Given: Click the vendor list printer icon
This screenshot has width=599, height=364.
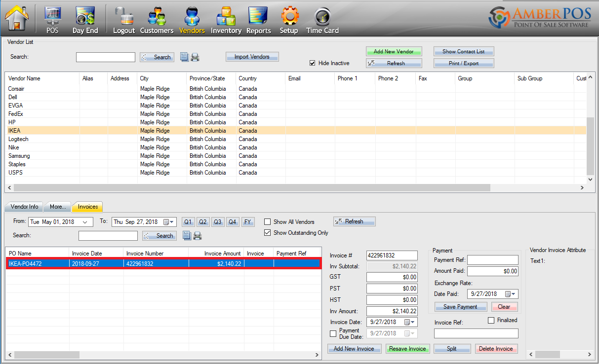Looking at the screenshot, I should tap(195, 57).
